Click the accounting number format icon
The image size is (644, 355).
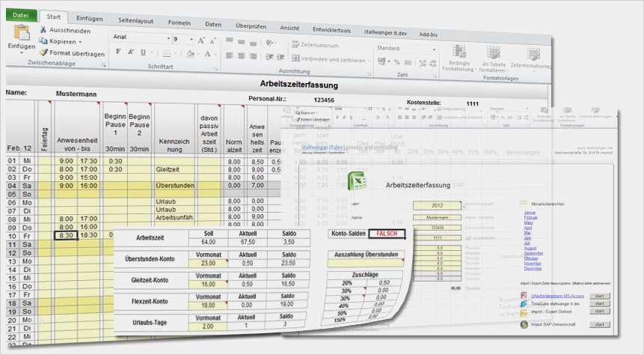[x=381, y=61]
